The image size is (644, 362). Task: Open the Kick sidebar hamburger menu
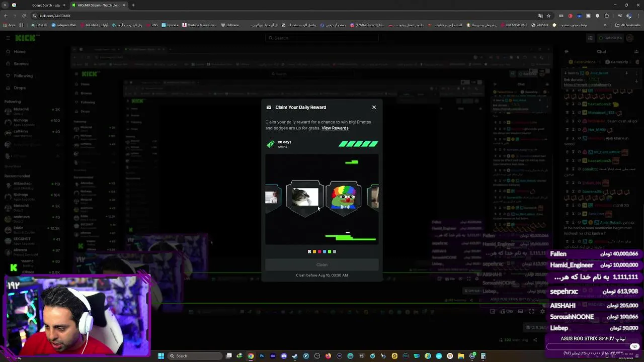pos(8,38)
